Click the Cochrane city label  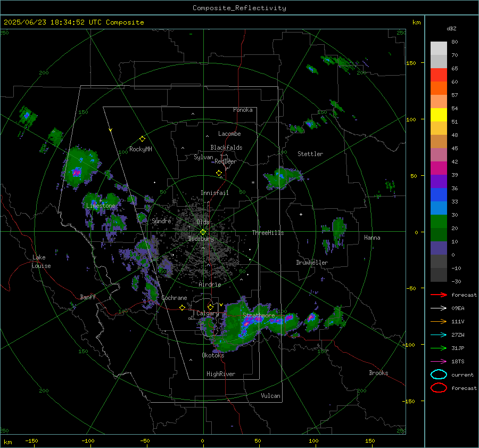(x=174, y=298)
